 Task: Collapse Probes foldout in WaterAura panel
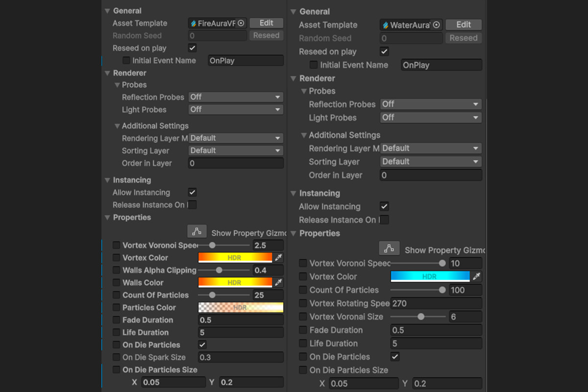pos(303,91)
